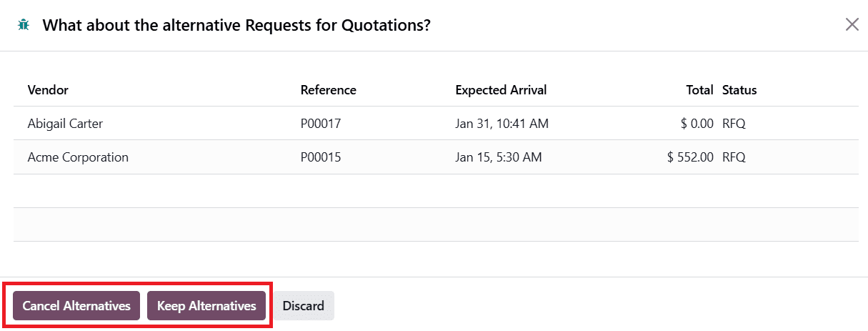Image resolution: width=868 pixels, height=331 pixels.
Task: Close the alternative RFQ dialog with X
Action: click(852, 25)
